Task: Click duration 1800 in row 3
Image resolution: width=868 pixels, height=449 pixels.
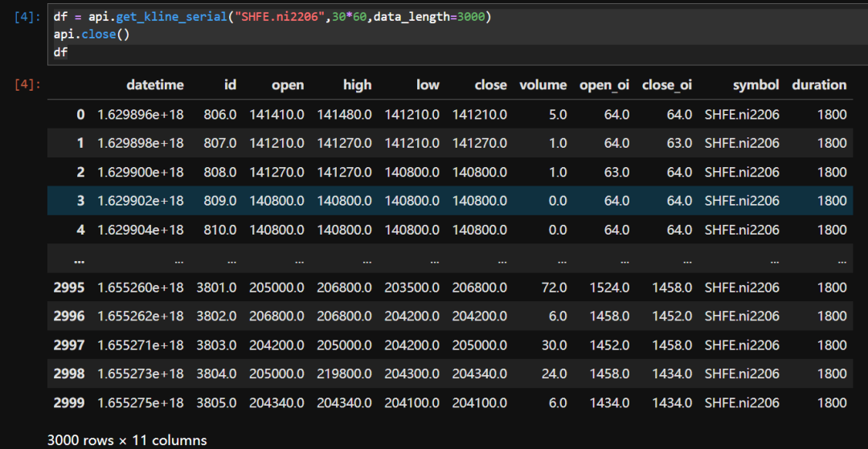Action: (832, 201)
